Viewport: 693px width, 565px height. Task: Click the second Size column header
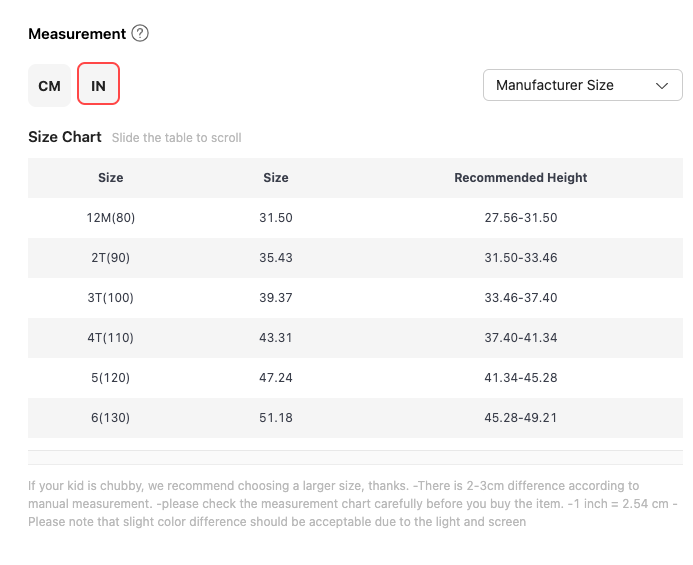coord(276,178)
